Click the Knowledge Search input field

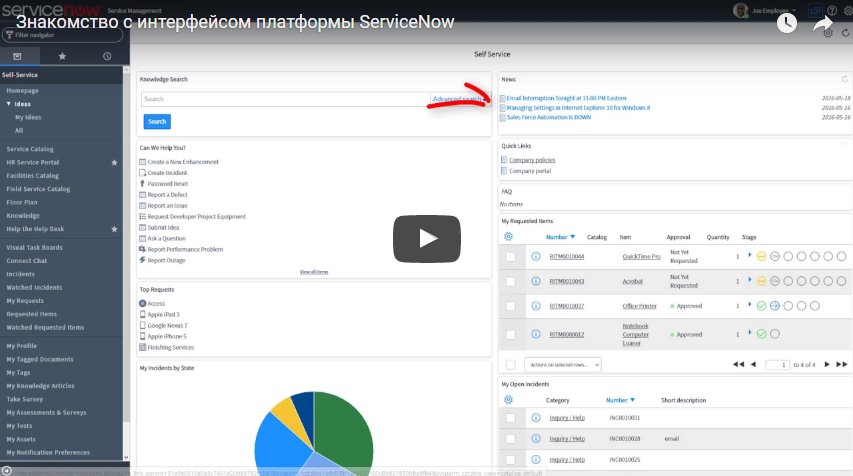[x=285, y=99]
